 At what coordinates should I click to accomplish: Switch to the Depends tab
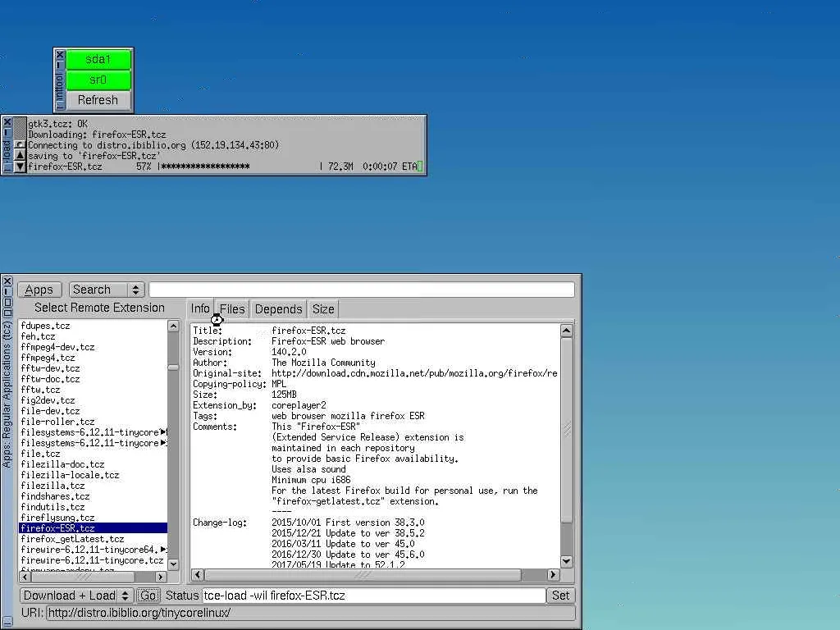(278, 309)
